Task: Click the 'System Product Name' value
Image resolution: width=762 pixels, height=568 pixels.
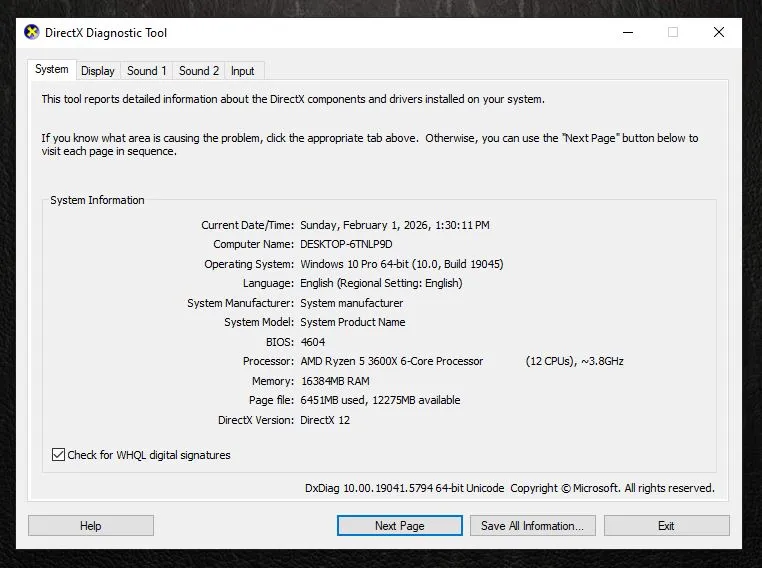Action: 352,322
